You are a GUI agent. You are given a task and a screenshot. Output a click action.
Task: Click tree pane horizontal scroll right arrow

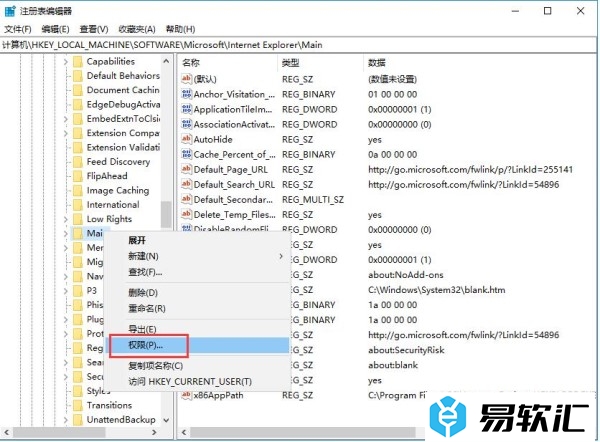(x=154, y=432)
